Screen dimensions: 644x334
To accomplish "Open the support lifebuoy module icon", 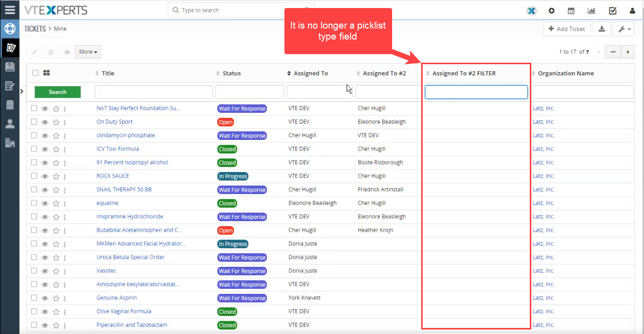I will 10,29.
